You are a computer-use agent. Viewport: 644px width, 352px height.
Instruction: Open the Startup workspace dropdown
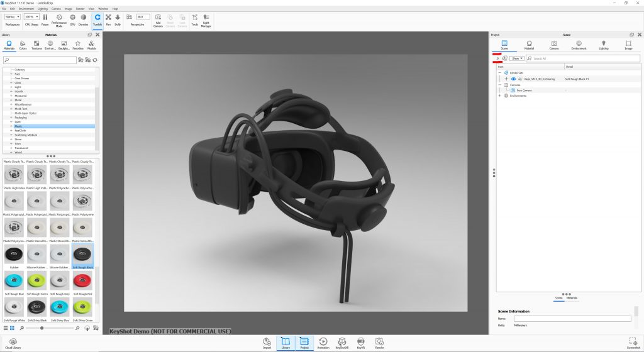point(13,17)
